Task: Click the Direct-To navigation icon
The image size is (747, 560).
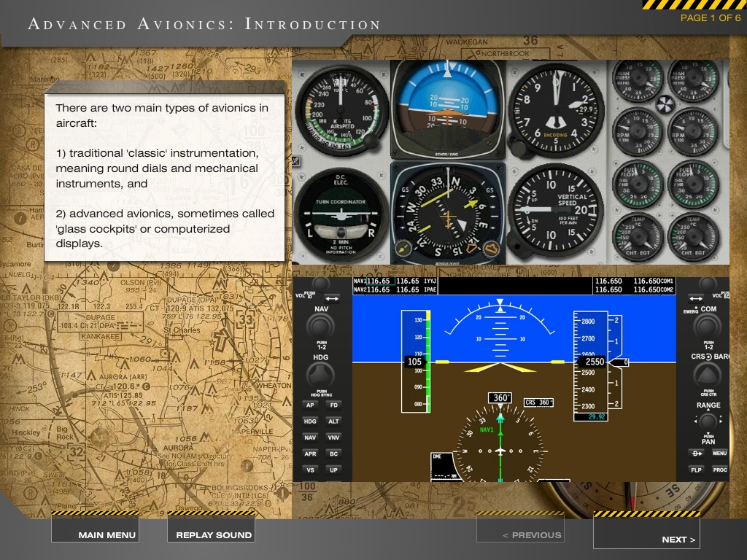Action: coord(695,453)
